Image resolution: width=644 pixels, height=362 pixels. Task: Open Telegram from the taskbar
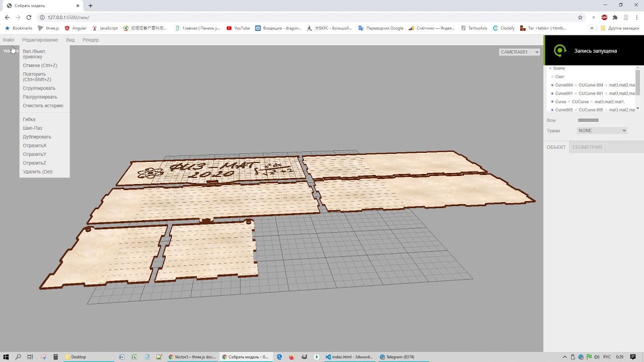tap(397, 357)
